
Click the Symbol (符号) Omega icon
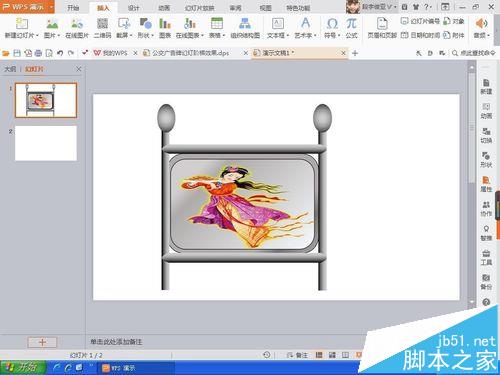coord(332,24)
